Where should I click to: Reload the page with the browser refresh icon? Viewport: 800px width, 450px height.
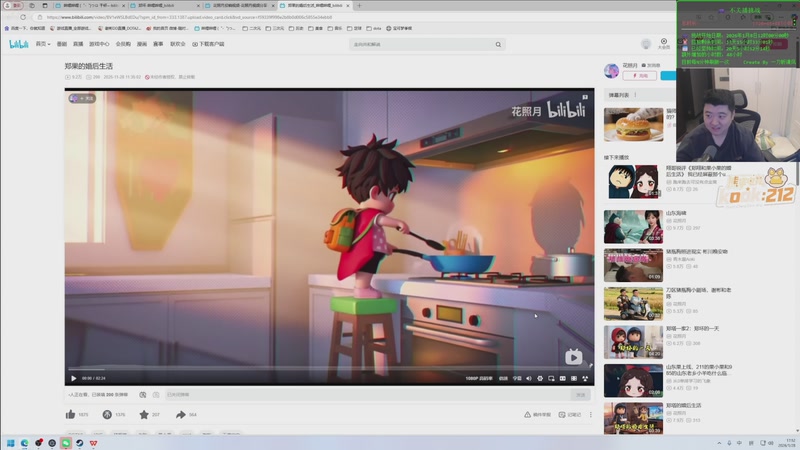[x=23, y=17]
